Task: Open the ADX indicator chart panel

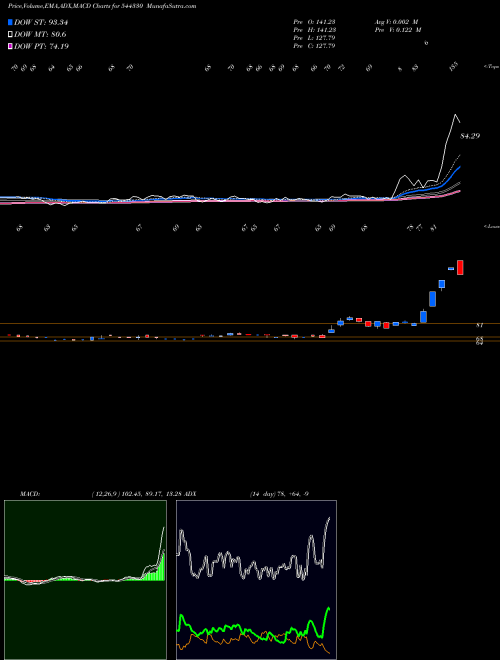Action: point(256,580)
